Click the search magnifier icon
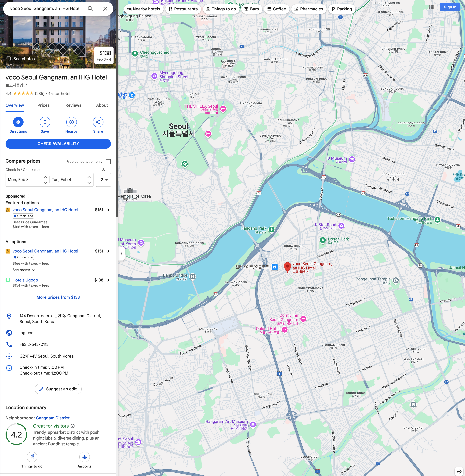Screen dimensions: 465x476 90,9
